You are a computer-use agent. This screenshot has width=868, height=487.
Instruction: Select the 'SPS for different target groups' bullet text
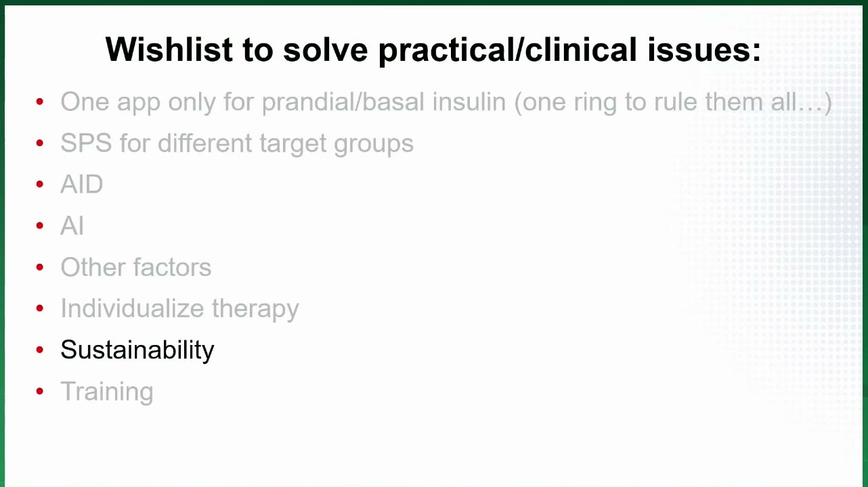pos(237,143)
